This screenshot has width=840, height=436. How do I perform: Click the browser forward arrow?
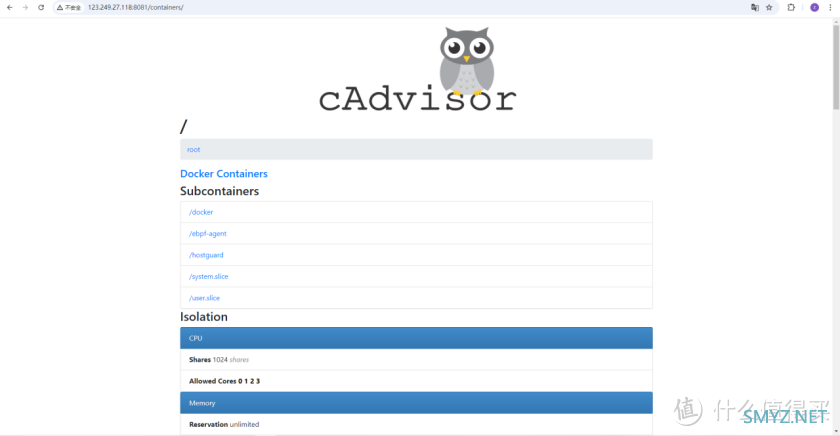(25, 7)
